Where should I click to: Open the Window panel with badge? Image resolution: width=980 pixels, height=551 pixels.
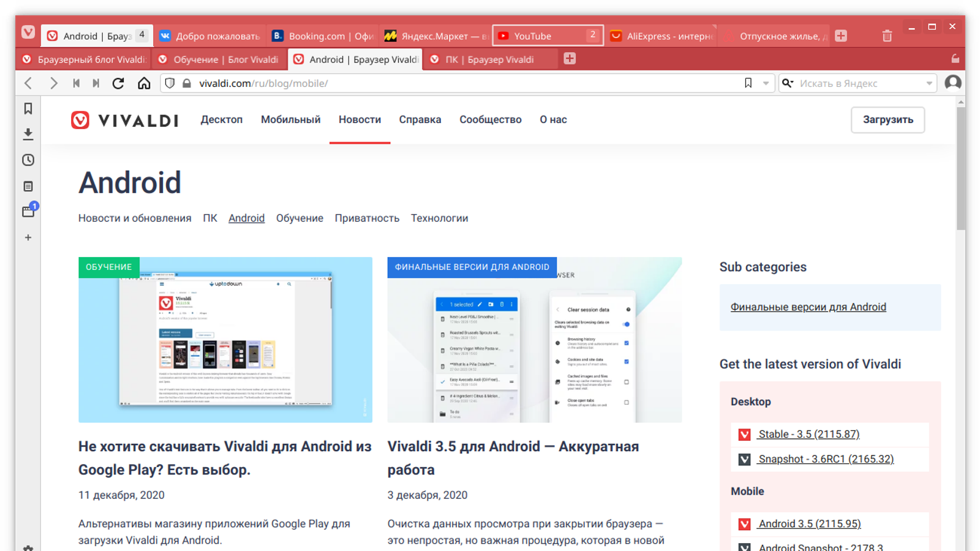pos(29,211)
